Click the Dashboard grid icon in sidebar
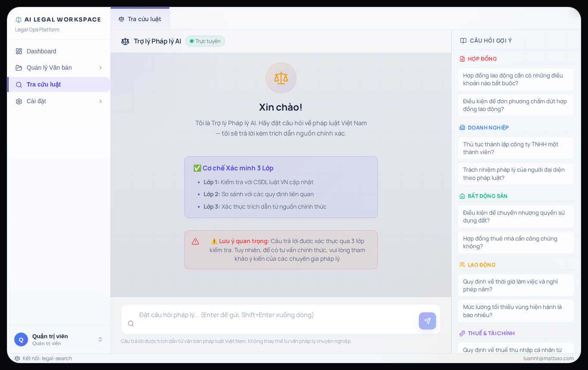 (19, 51)
